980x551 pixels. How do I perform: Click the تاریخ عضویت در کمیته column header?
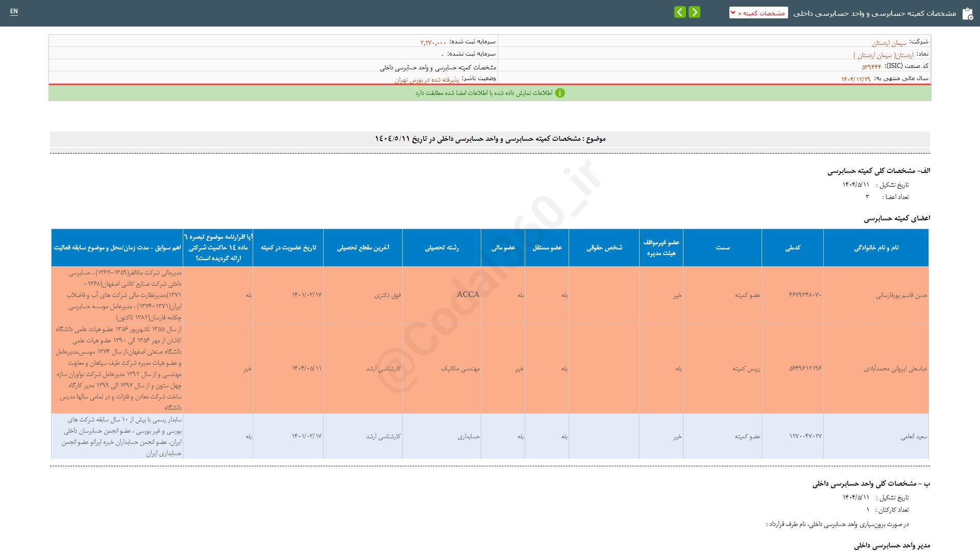click(x=288, y=247)
